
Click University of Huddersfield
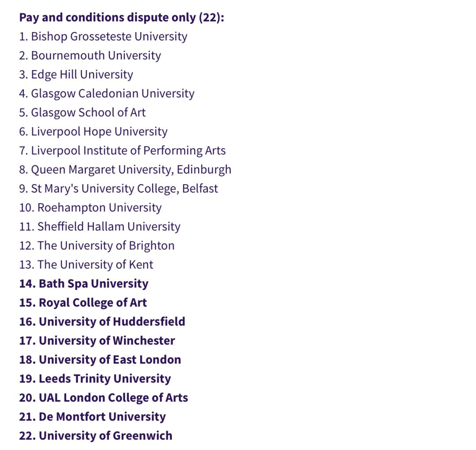coord(112,321)
